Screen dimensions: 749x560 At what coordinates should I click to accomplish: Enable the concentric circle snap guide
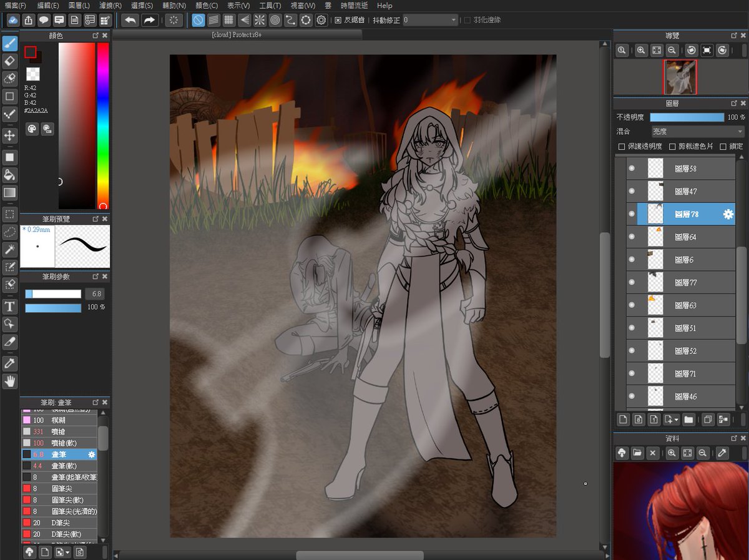pyautogui.click(x=275, y=20)
